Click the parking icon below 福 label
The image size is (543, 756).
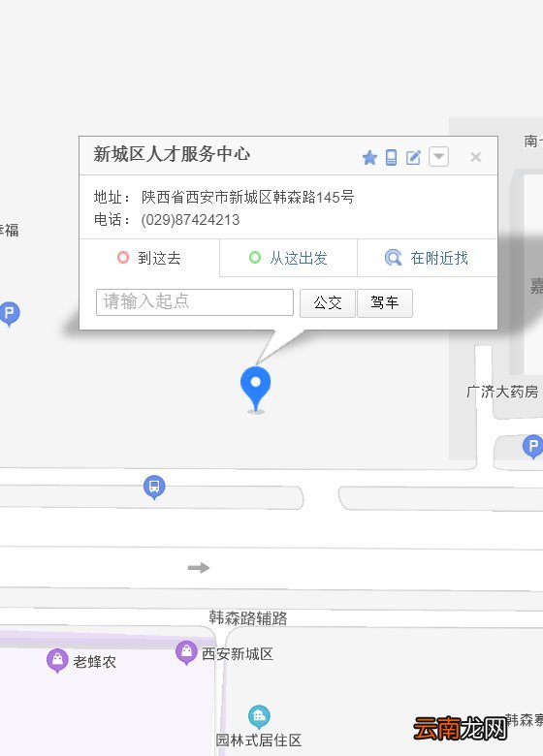pyautogui.click(x=9, y=314)
